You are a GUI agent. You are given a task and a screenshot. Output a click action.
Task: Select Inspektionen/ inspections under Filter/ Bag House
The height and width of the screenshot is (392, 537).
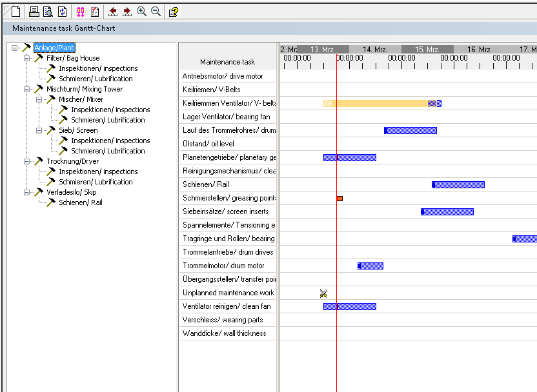click(x=98, y=68)
